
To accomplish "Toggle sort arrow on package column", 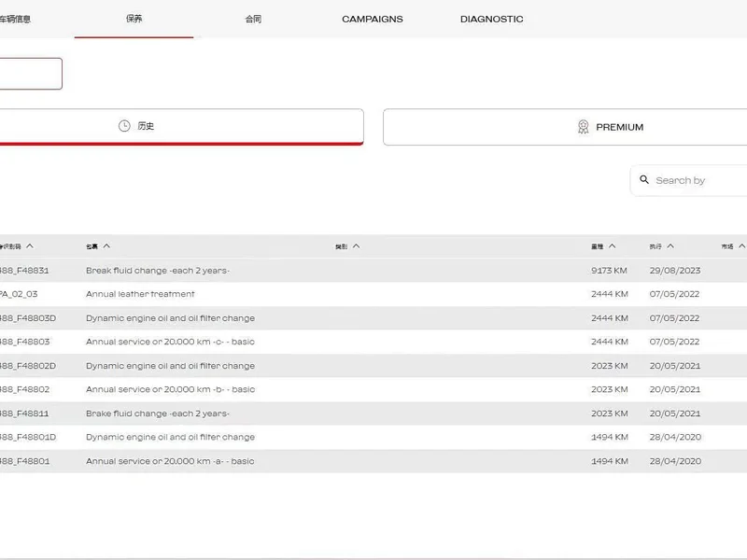I will (106, 246).
